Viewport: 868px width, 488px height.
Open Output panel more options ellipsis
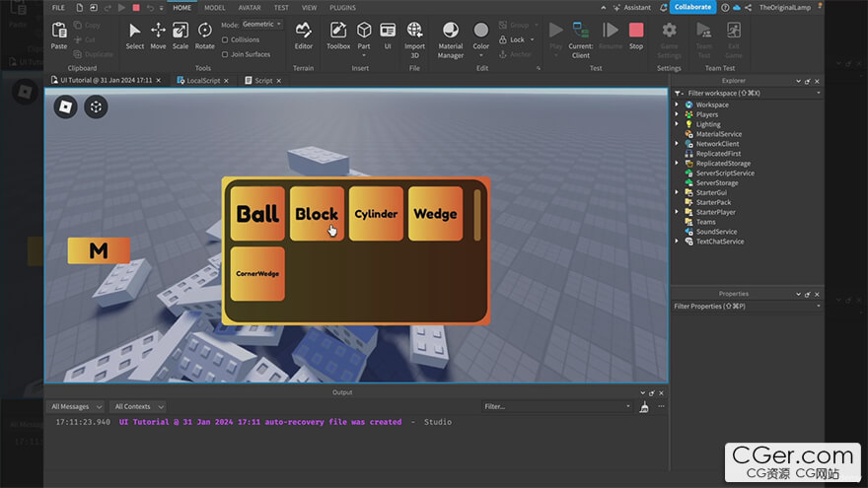[x=661, y=406]
